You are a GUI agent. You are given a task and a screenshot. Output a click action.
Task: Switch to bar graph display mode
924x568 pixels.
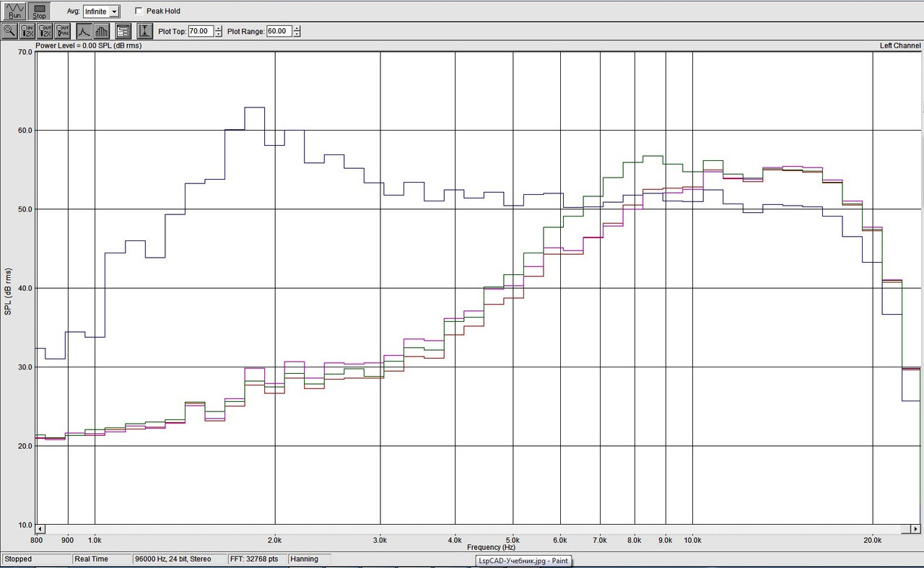click(x=102, y=31)
